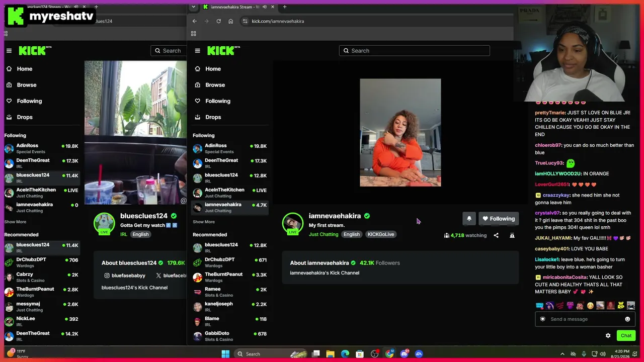
Task: Open the apps grid in the bookmarks bar
Action: pos(193,34)
